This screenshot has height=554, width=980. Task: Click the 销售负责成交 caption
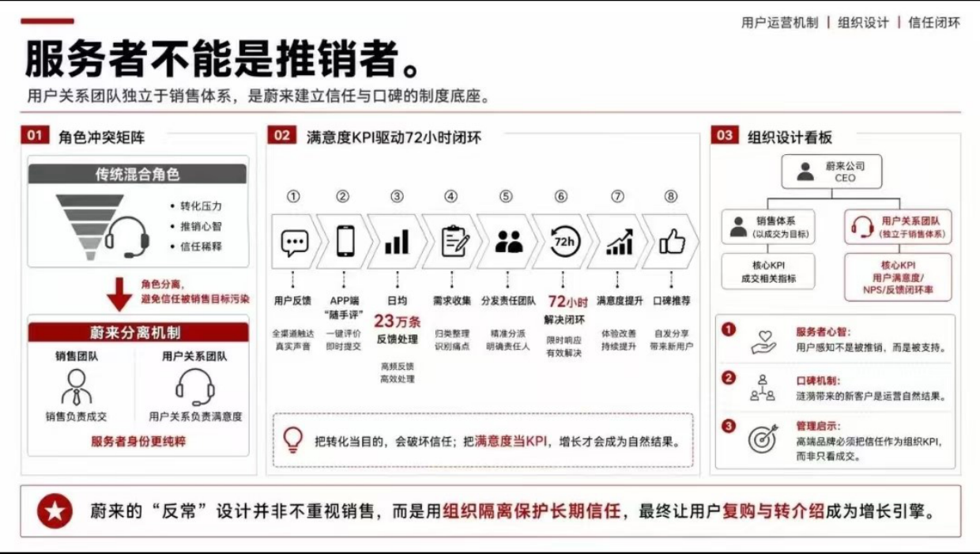(x=76, y=416)
